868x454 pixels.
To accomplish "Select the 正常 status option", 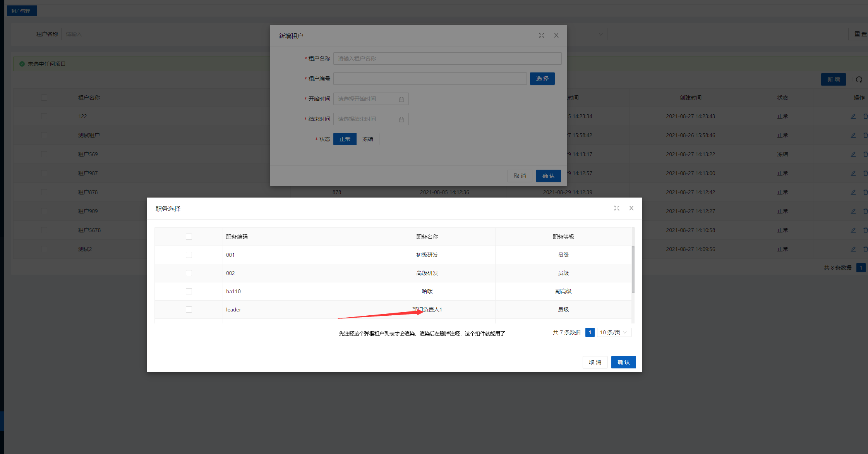I will pos(345,139).
